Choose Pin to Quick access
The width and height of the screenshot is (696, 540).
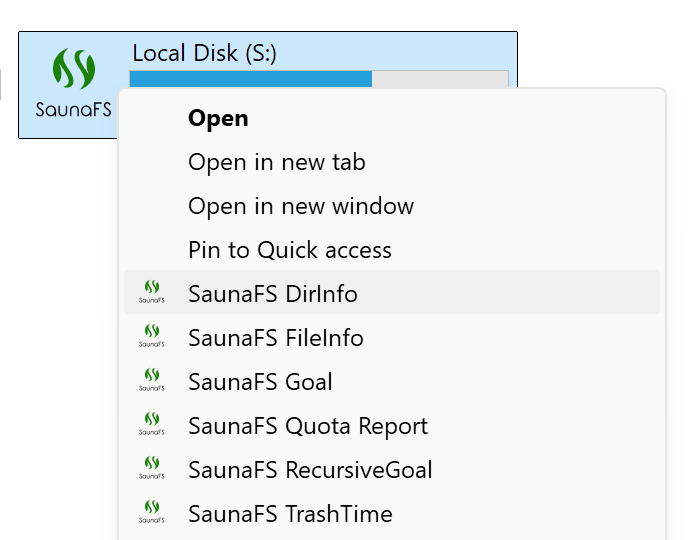(392, 250)
